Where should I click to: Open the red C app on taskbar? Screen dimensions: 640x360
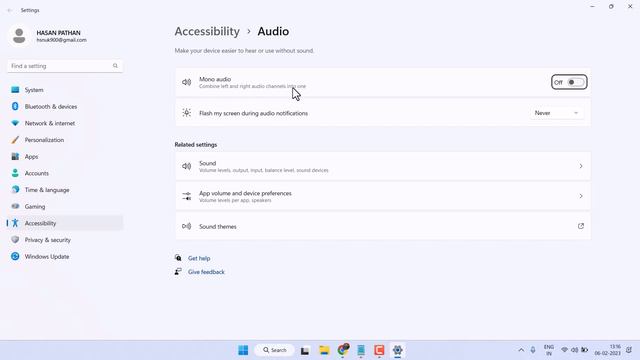(x=379, y=350)
